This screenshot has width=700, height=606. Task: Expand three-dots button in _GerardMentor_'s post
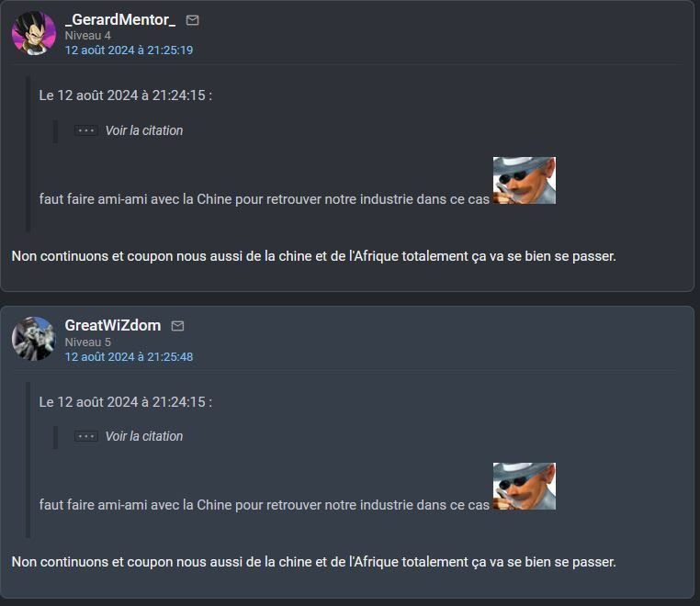[x=86, y=130]
